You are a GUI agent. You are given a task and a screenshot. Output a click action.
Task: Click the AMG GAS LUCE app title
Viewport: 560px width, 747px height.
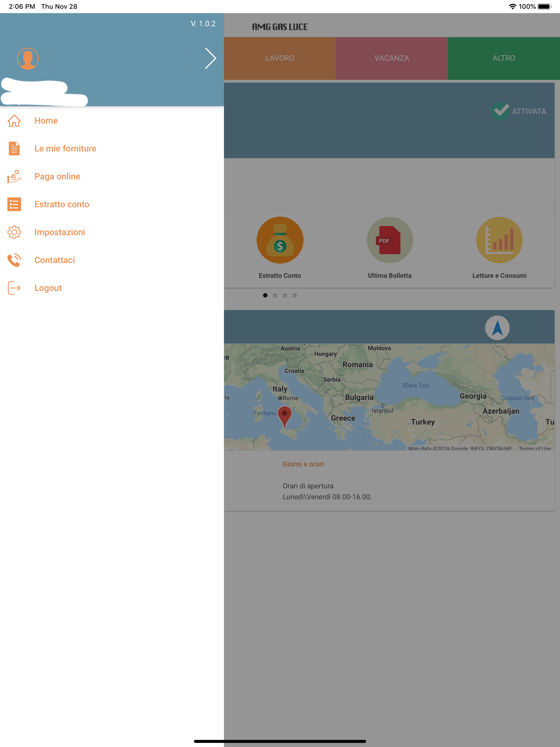pyautogui.click(x=280, y=27)
